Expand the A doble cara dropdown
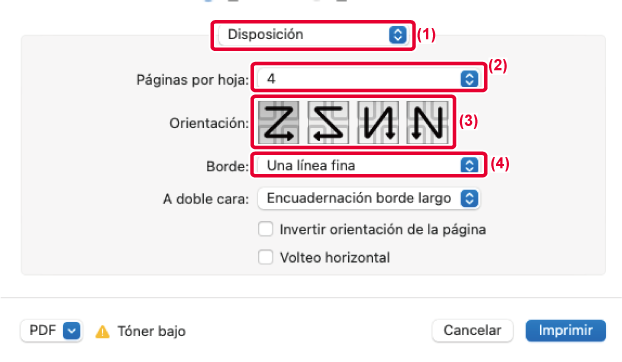622x362 pixels. pos(369,198)
